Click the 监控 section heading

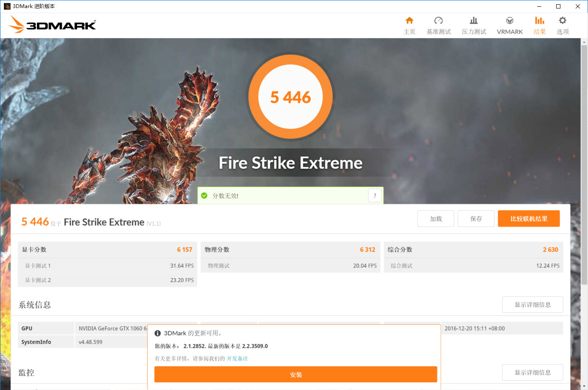26,373
